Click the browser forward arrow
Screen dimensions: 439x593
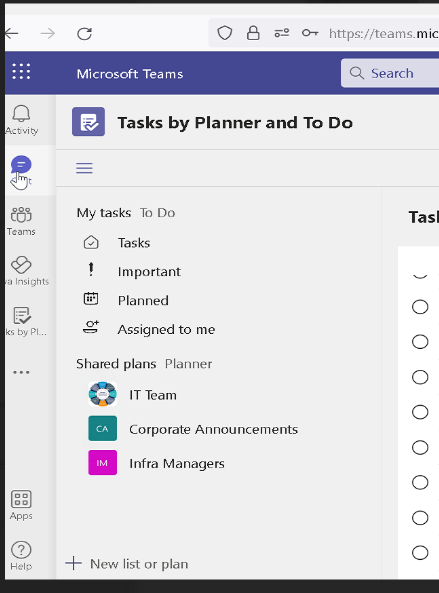click(x=48, y=34)
